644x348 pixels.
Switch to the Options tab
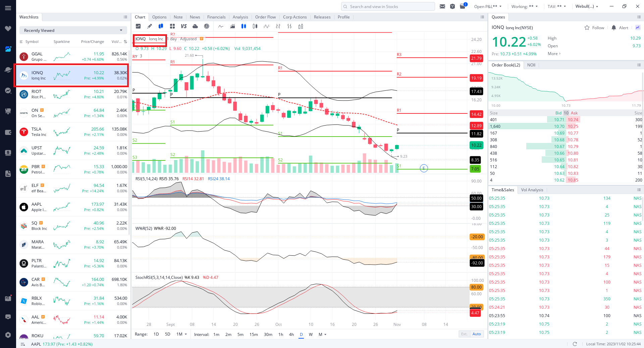tap(159, 17)
